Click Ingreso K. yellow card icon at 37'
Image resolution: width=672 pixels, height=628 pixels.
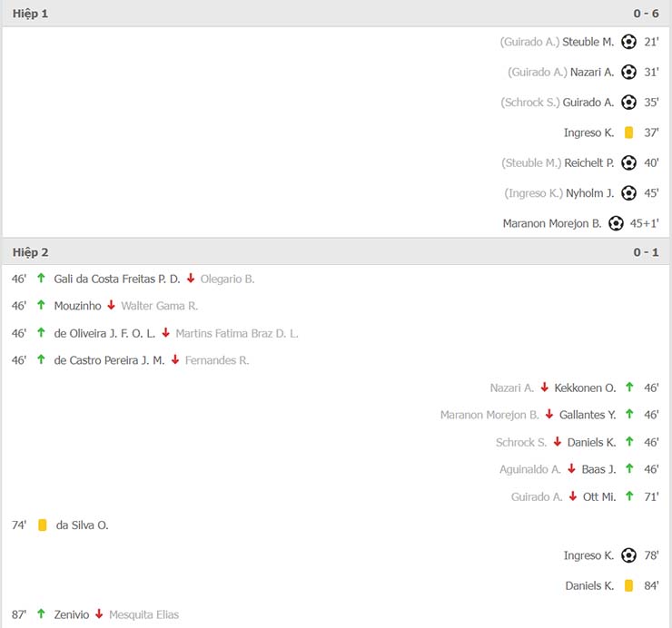(628, 132)
